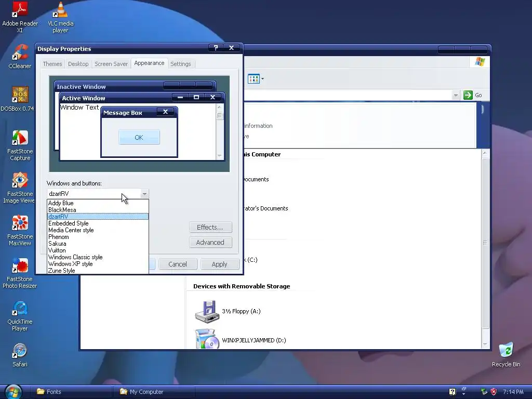
Task: Pick Phenom style option
Action: pyautogui.click(x=98, y=237)
